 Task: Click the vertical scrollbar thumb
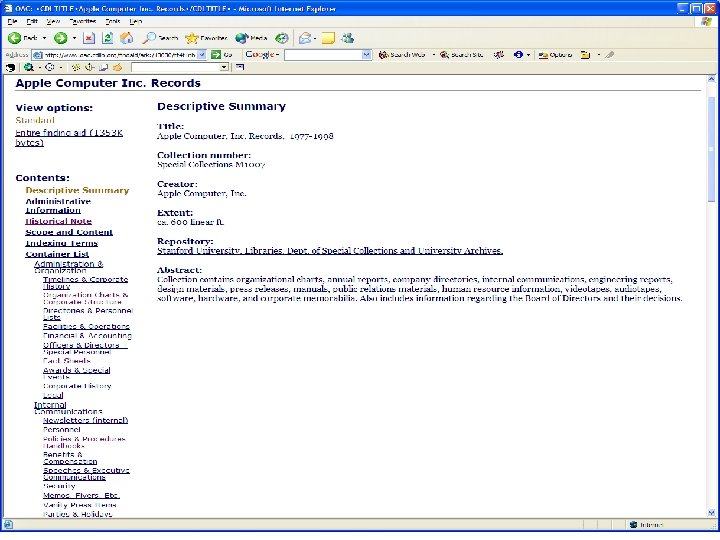click(x=711, y=149)
